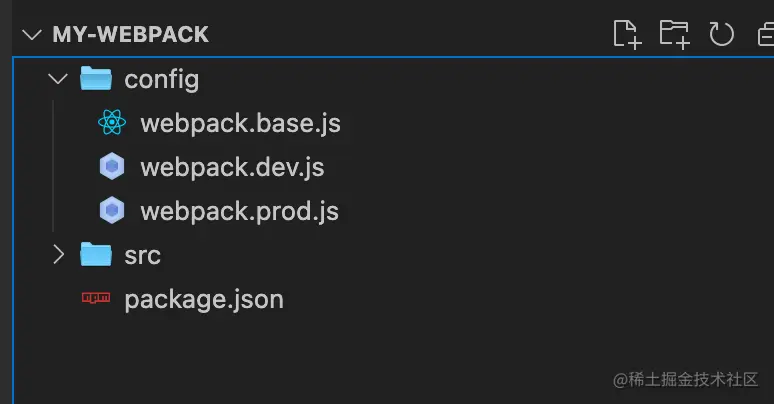Click the React icon beside webpack.base.js
This screenshot has height=404, width=774.
(112, 123)
